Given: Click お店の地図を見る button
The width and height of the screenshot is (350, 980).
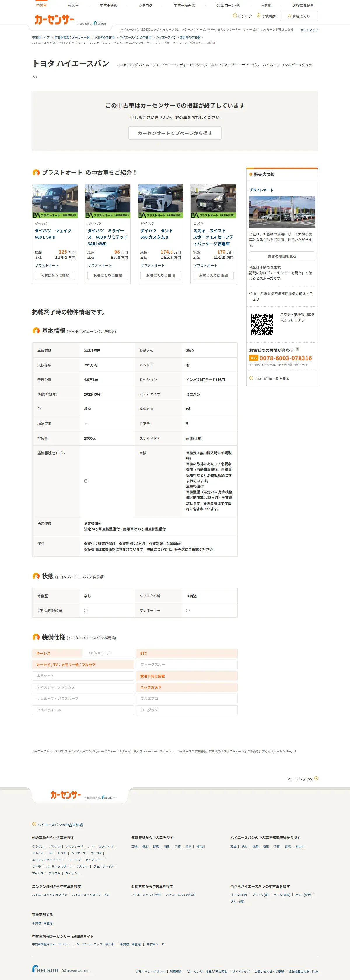Looking at the screenshot, I should [282, 256].
